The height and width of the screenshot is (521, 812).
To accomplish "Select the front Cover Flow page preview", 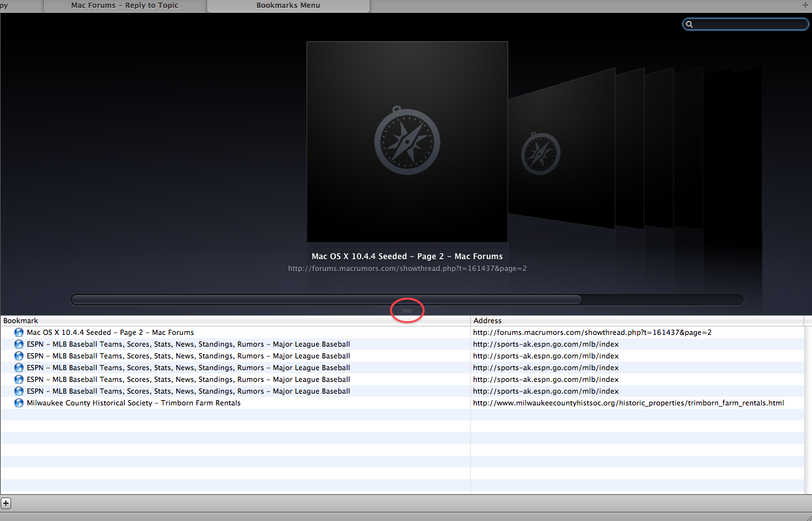I will tap(407, 142).
